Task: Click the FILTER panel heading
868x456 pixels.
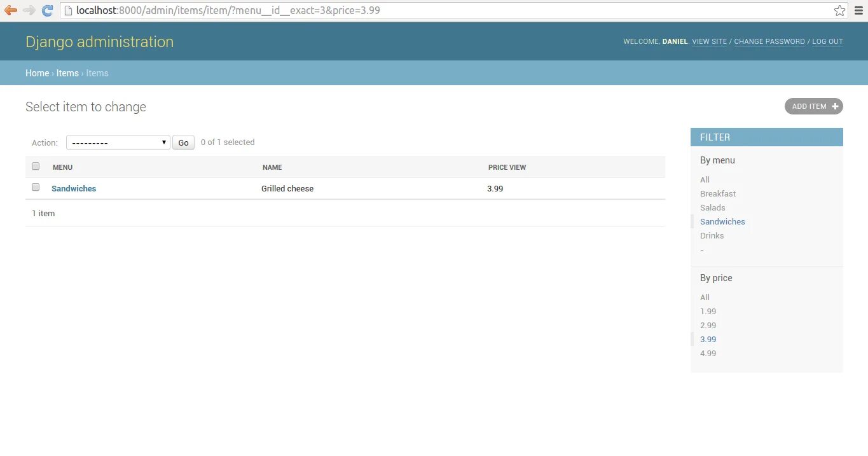Action: [x=767, y=137]
